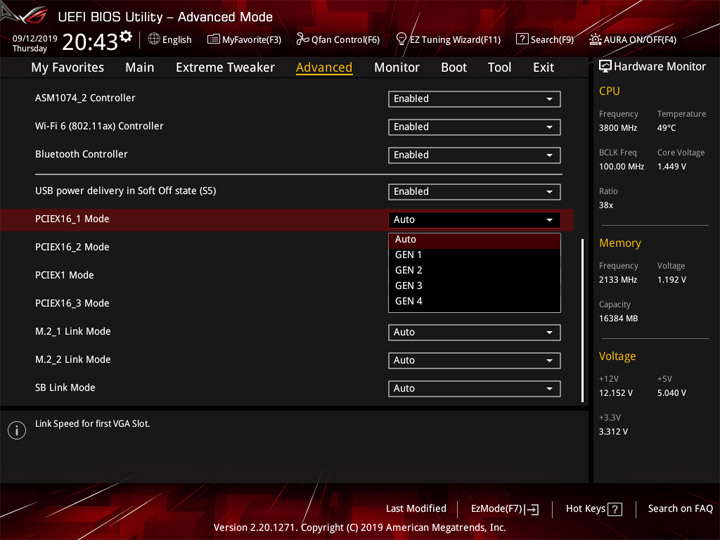
Task: Click the 09/12/2019 date
Action: pos(34,39)
